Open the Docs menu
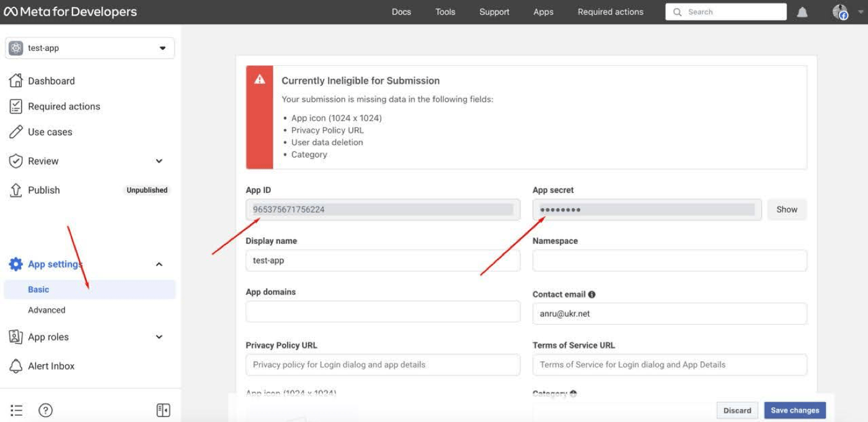868x422 pixels. point(401,12)
